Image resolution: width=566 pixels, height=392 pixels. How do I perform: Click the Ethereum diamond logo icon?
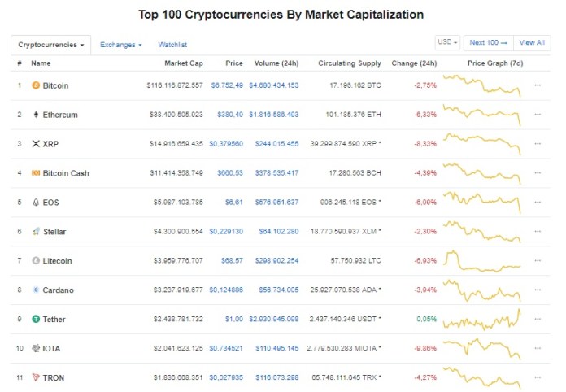36,115
